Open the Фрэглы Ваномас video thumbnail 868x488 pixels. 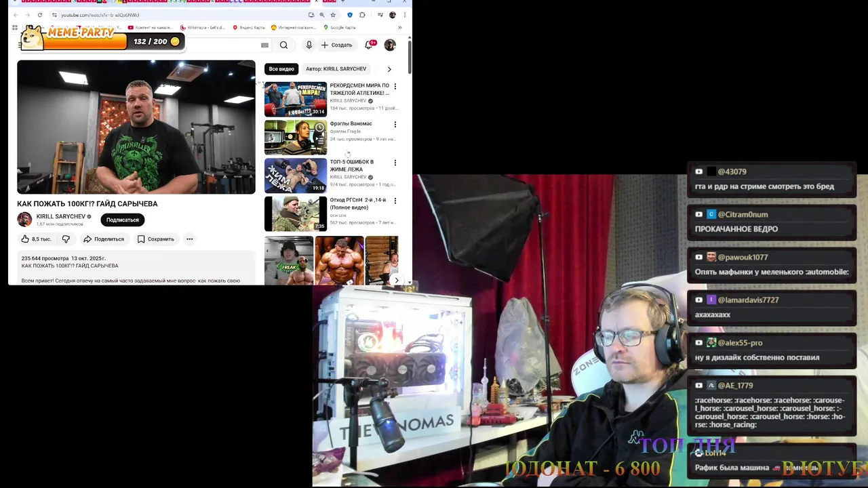pos(296,138)
